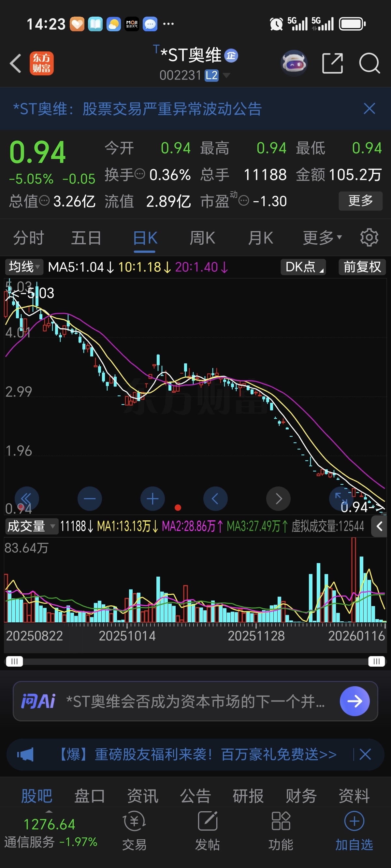
Task: Open stock search magnifier icon
Action: tap(369, 63)
